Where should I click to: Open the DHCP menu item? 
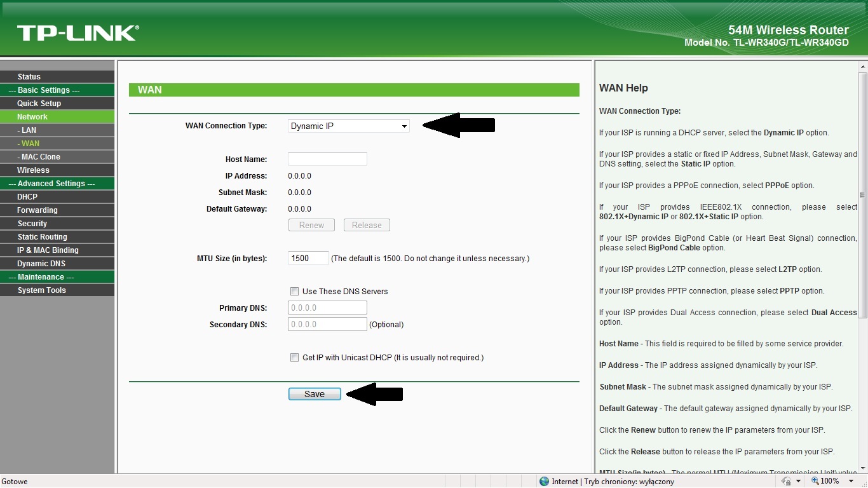(57, 197)
